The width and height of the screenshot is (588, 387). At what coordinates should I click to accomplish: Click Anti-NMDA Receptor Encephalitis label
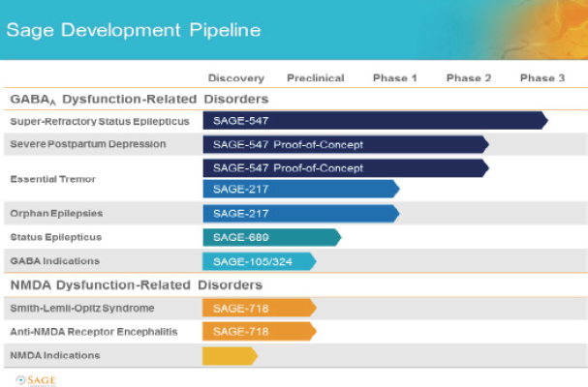(94, 332)
